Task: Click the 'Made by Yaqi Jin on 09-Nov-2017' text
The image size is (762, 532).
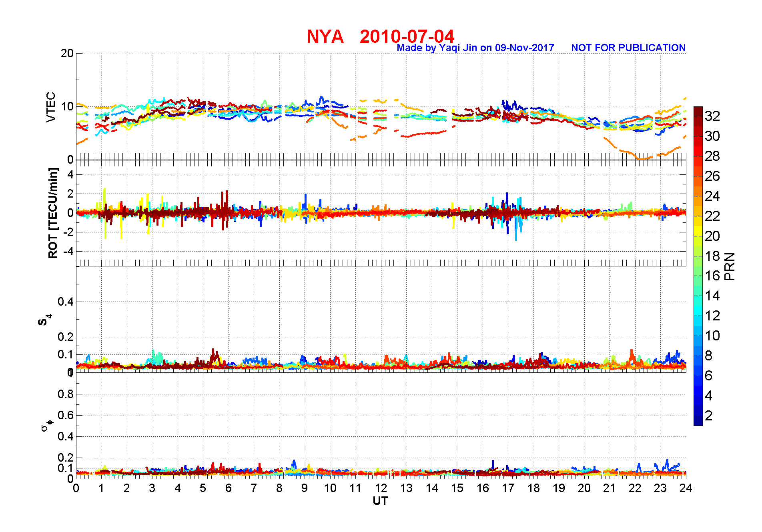Action: [475, 48]
